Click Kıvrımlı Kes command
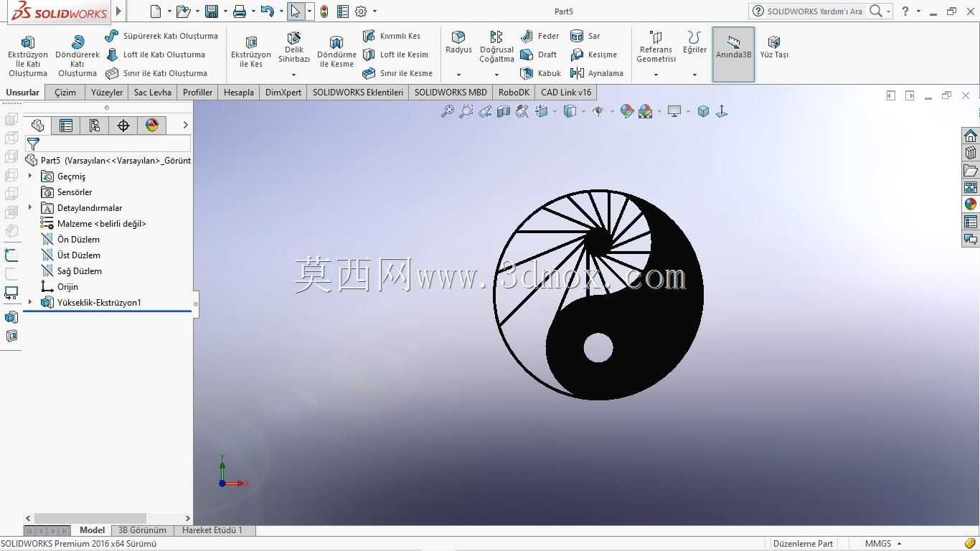 tap(392, 36)
